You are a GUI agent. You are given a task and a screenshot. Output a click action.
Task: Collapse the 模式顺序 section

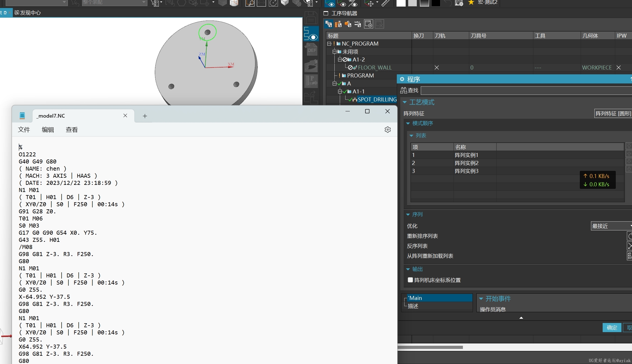tap(408, 123)
